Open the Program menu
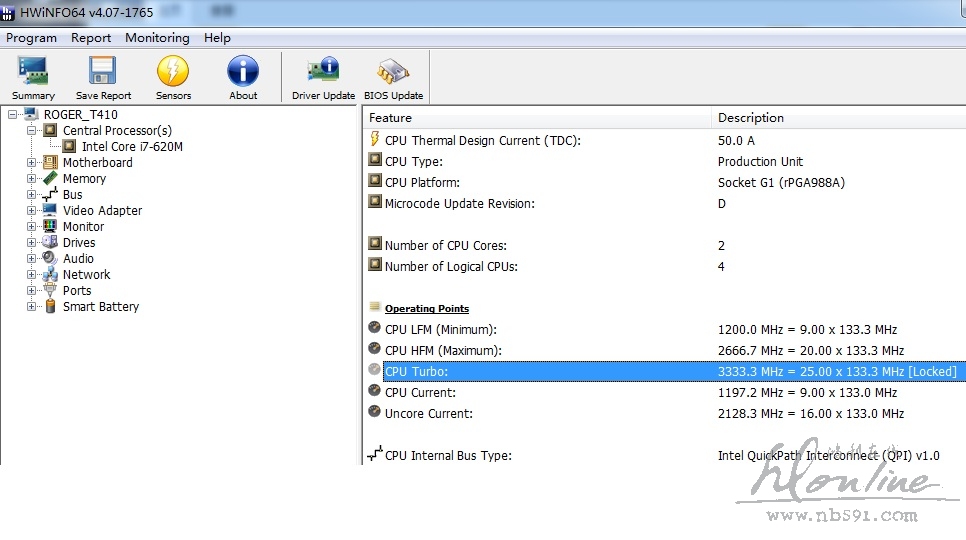The image size is (966, 540). [x=32, y=38]
